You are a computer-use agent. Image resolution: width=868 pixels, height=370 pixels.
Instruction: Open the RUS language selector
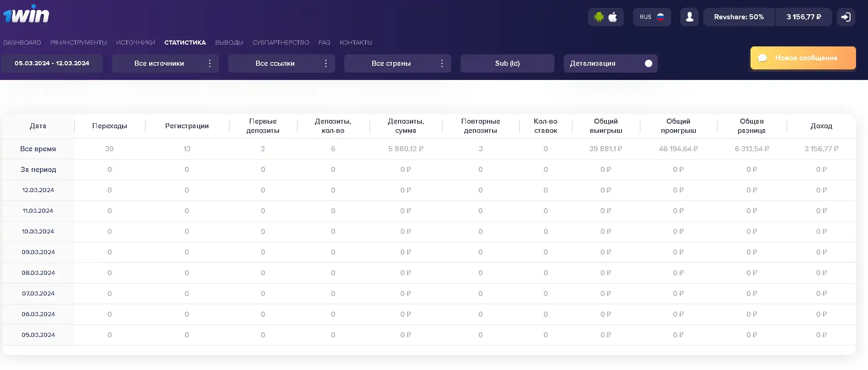pyautogui.click(x=646, y=17)
